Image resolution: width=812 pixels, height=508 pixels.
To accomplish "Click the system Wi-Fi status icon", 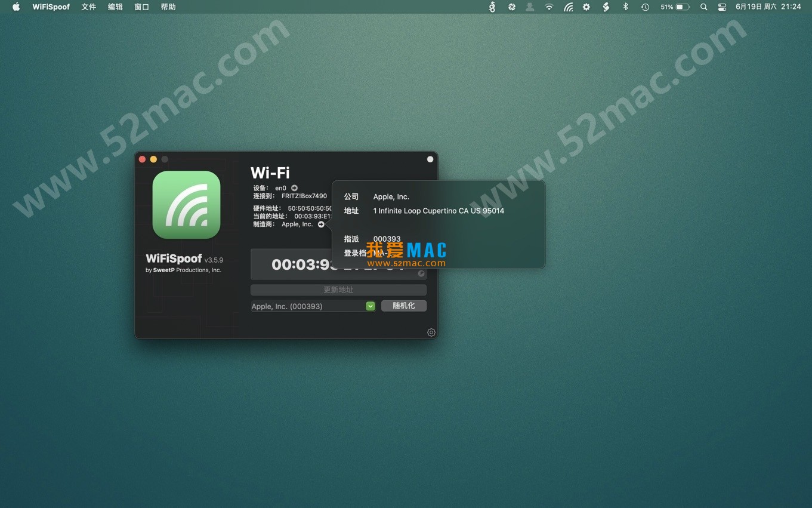I will pyautogui.click(x=549, y=7).
